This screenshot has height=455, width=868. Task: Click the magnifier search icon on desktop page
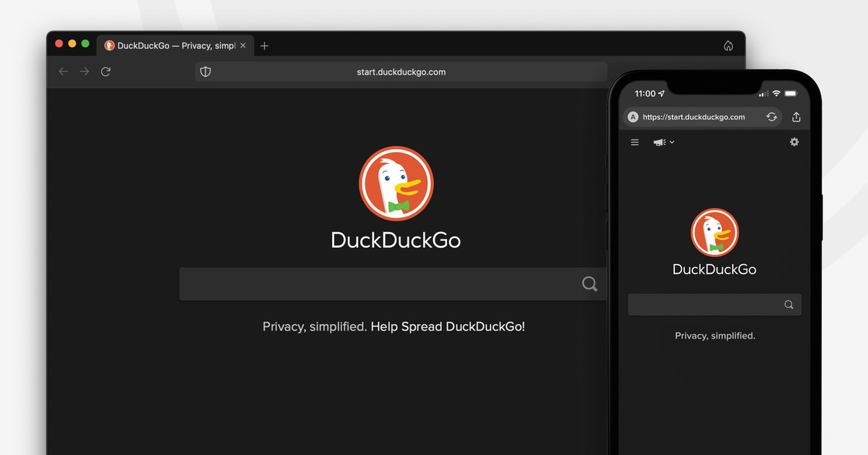(x=590, y=284)
